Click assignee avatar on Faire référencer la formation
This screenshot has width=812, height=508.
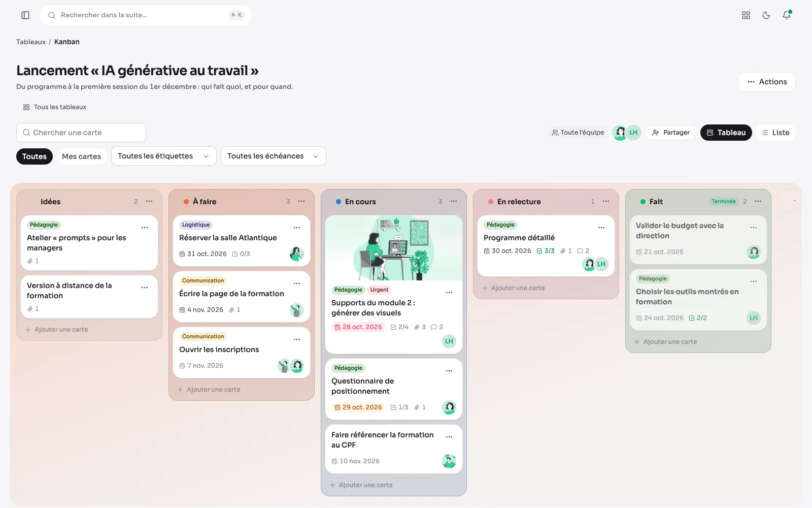click(449, 461)
